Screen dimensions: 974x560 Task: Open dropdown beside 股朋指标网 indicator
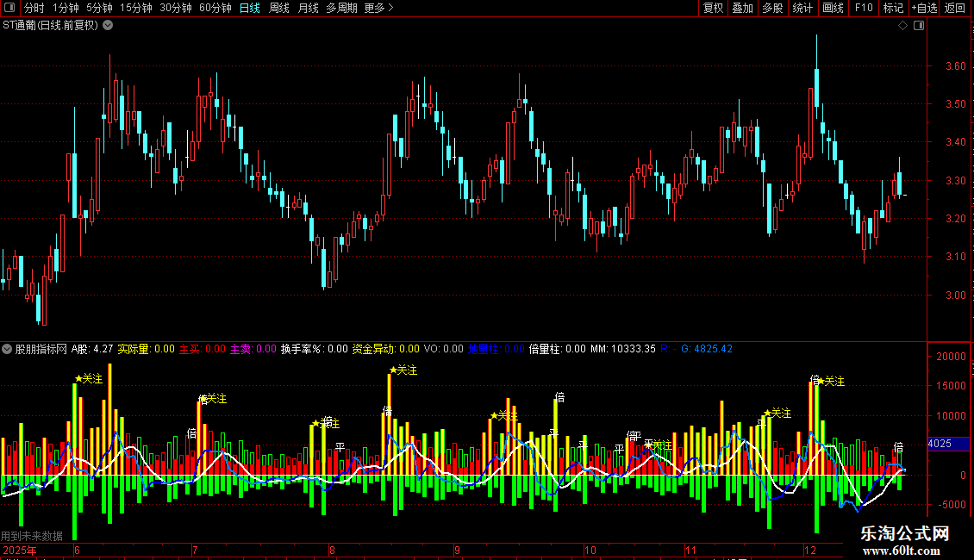coord(7,349)
